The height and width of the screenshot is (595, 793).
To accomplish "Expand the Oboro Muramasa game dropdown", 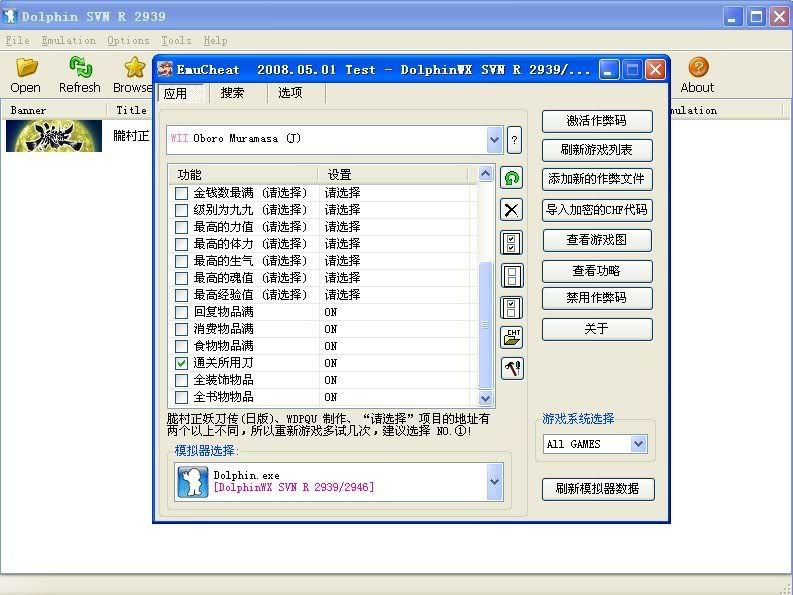I will coord(494,140).
